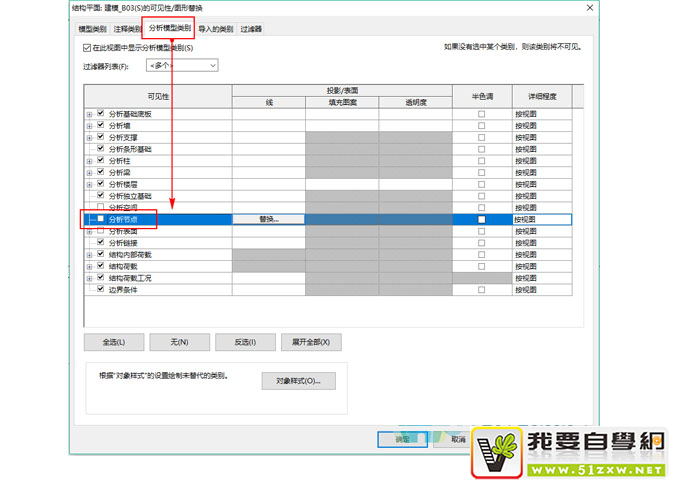Expand the 分析基础底板 tree node
This screenshot has width=700, height=500.
click(89, 115)
